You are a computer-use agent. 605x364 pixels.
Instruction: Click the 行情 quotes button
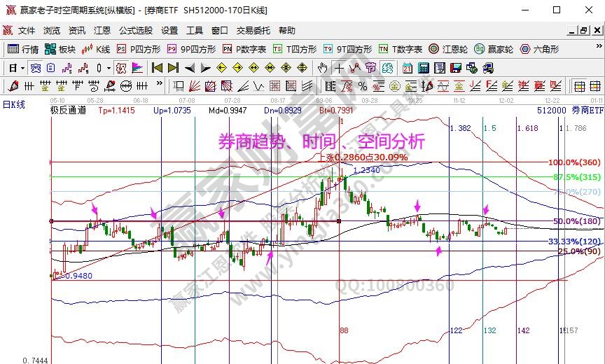(x=23, y=49)
